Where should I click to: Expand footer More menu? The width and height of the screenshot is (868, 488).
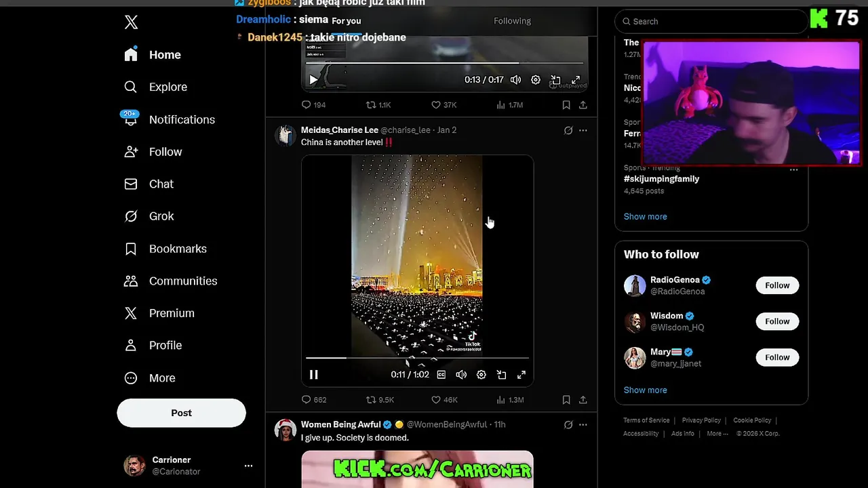pos(717,434)
